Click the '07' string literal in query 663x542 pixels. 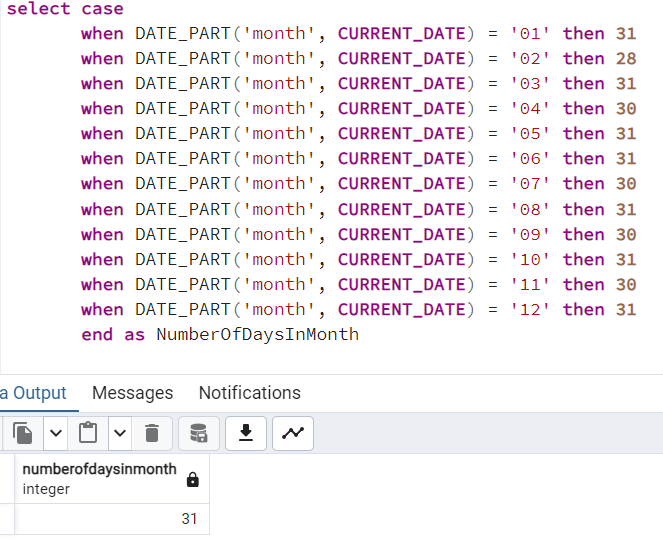click(530, 183)
